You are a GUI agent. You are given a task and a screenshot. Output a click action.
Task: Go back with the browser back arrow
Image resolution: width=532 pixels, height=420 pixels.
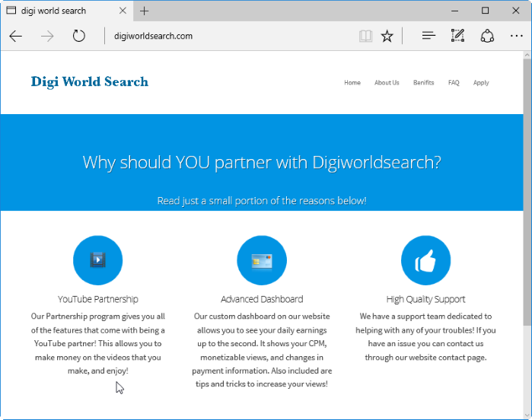[x=16, y=36]
